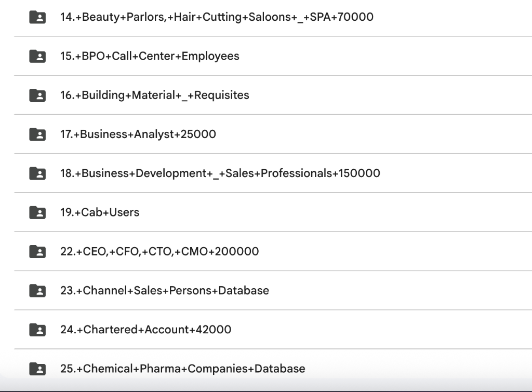Click the Channel Sales Persons folder icon
The width and height of the screenshot is (532, 392).
pyautogui.click(x=37, y=291)
